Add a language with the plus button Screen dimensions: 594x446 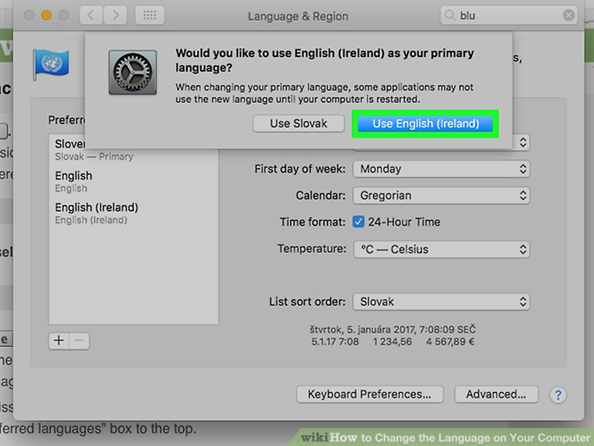pyautogui.click(x=59, y=341)
